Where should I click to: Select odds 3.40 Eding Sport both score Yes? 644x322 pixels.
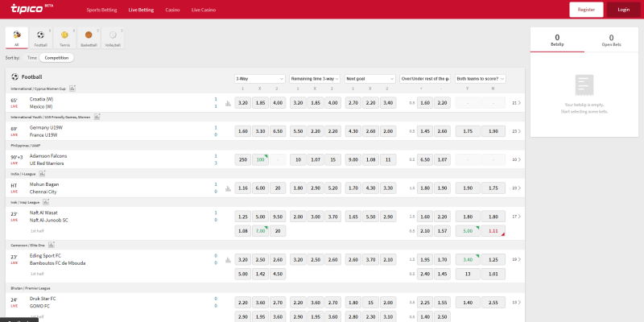pos(468,259)
